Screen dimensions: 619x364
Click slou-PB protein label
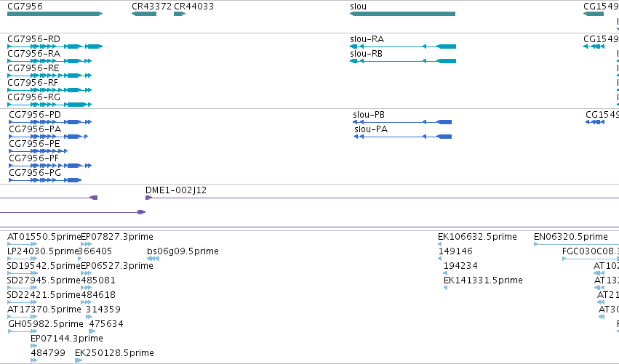[369, 115]
